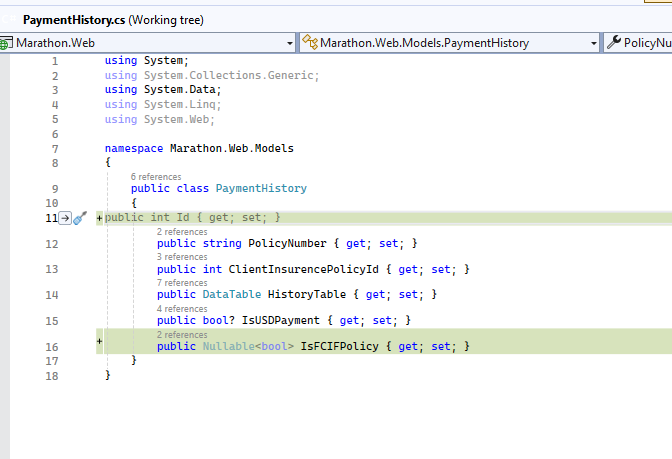Screen dimensions: 672x459
Task: Open the PolicyNu member dropdown text
Action: [x=647, y=43]
